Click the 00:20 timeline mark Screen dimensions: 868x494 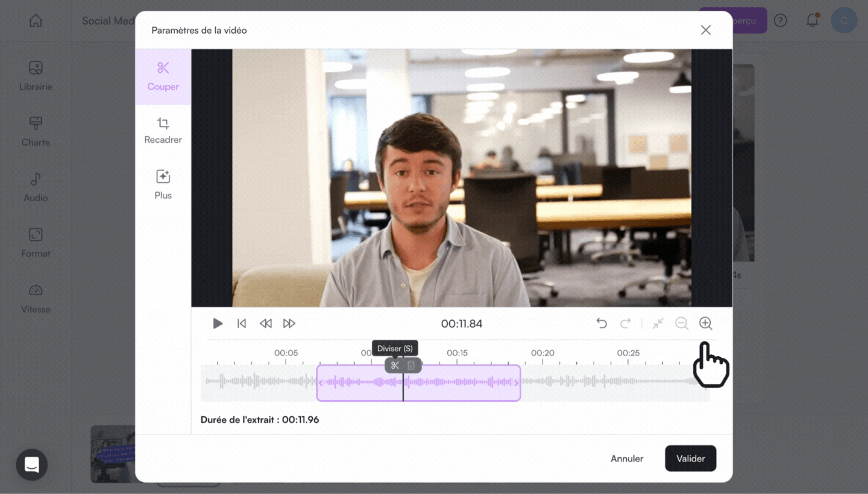pyautogui.click(x=542, y=353)
